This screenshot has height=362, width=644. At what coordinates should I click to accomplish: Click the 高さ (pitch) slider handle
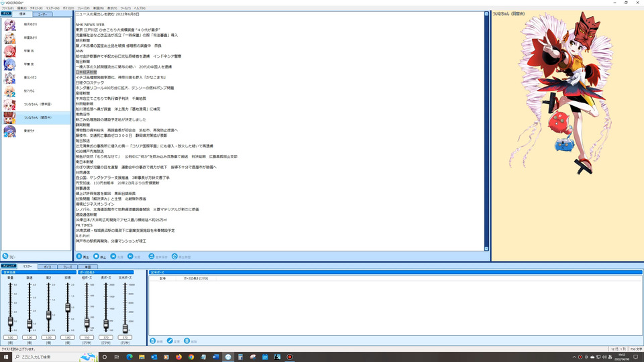coord(48,315)
